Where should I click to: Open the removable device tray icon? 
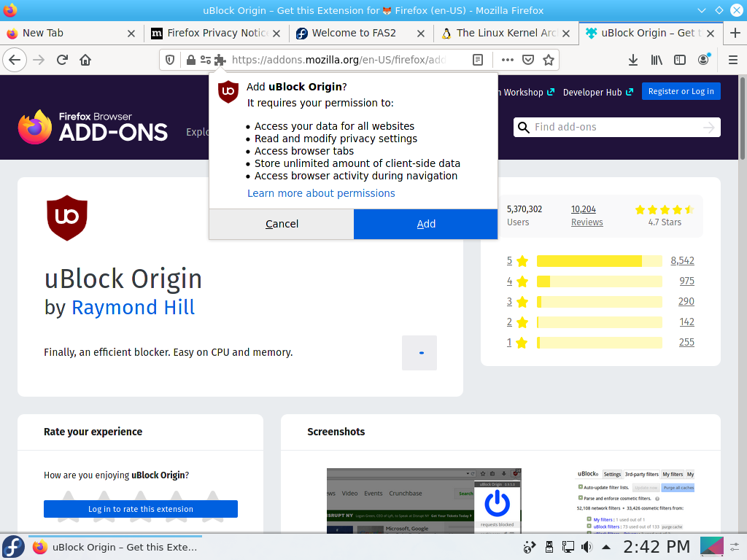point(549,547)
